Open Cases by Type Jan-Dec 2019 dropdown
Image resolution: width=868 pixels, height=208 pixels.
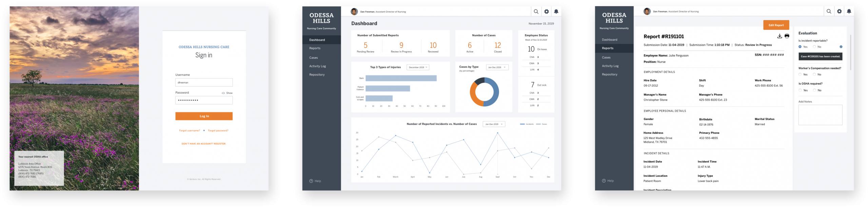pyautogui.click(x=497, y=67)
